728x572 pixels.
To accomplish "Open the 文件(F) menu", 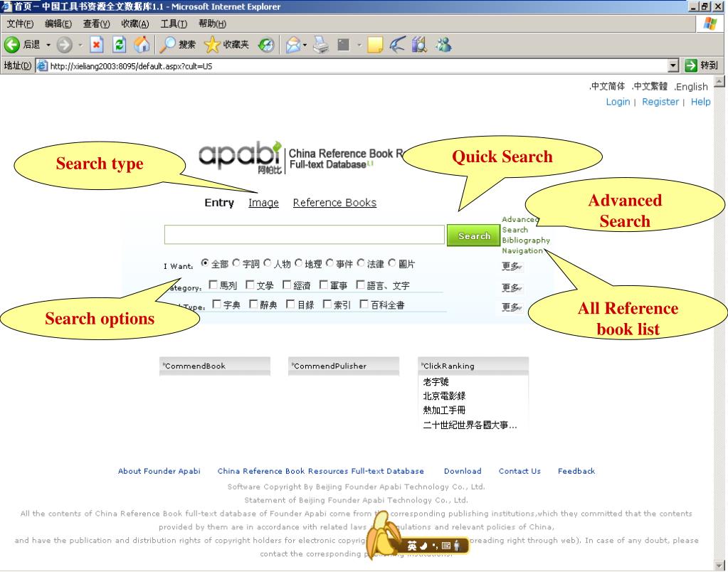I will (20, 23).
